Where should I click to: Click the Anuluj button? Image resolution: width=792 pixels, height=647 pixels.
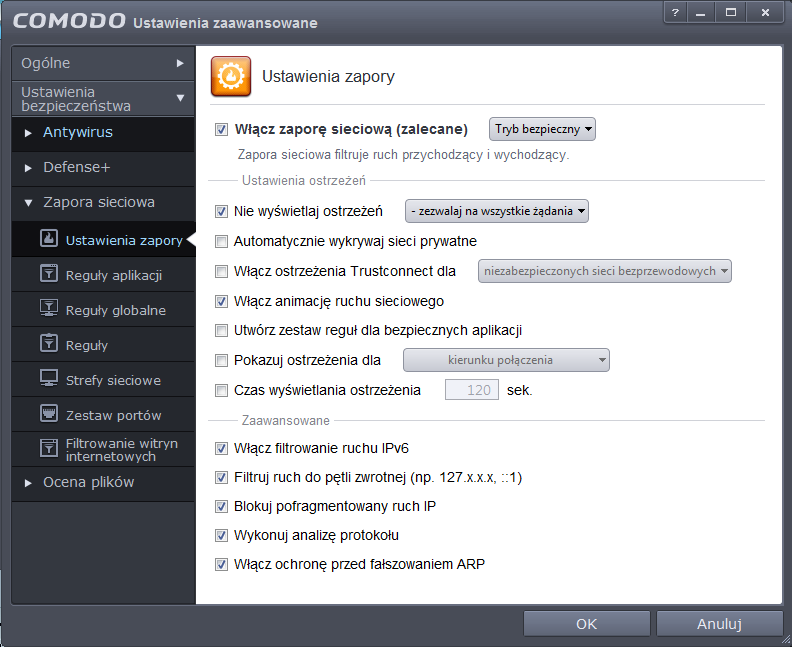(719, 624)
